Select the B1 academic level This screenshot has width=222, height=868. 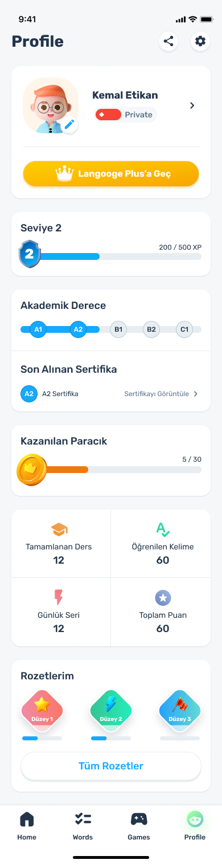118,329
